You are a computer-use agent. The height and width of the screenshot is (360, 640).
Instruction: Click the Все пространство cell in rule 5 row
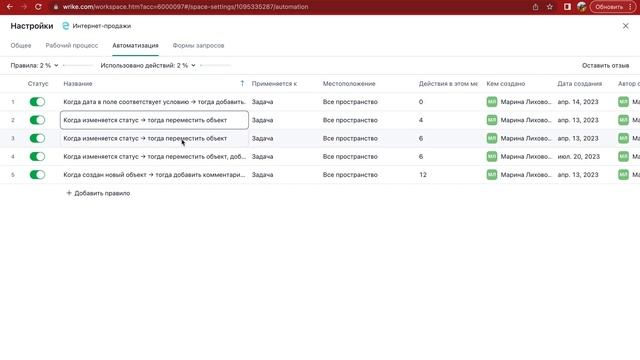350,175
